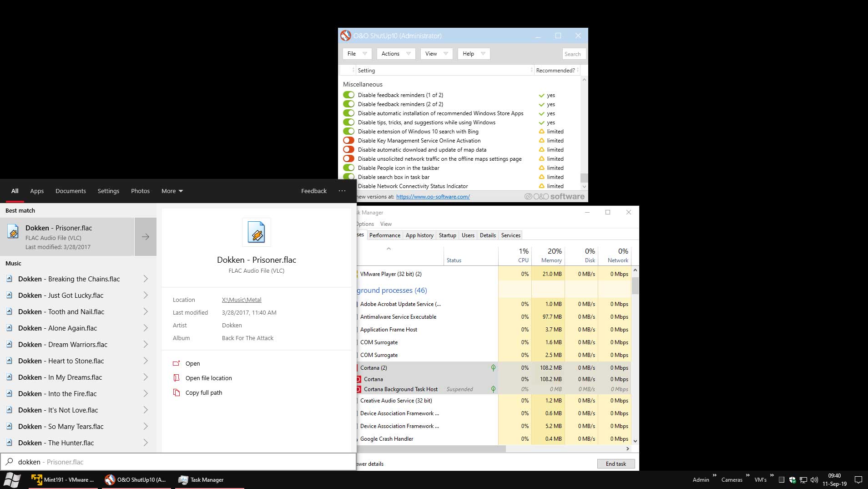This screenshot has width=868, height=489.
Task: Toggle Disable tips, tricks, and suggestions setting
Action: coord(349,122)
